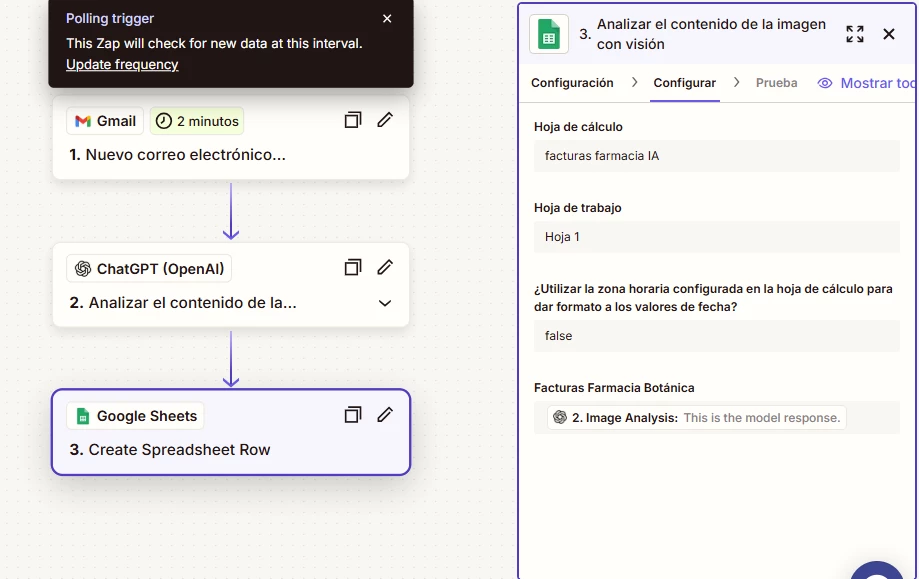
Task: Switch to the Prueba tab
Action: [x=777, y=83]
